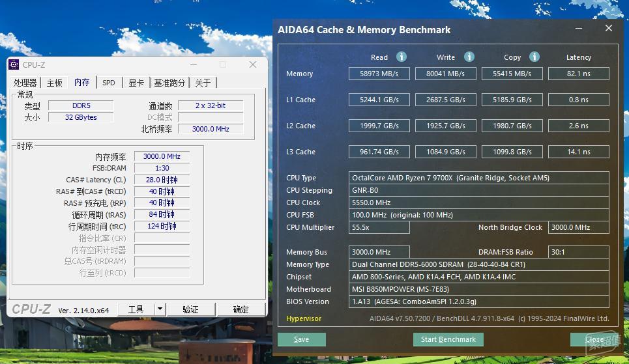This screenshot has height=364, width=629.
Task: Click the DRAM:FSB Ratio value 30:1
Action: tap(578, 252)
